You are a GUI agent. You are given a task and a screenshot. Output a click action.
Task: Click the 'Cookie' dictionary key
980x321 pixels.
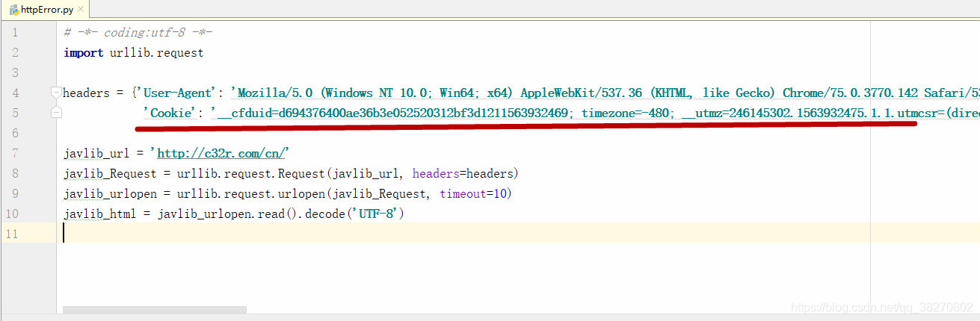(x=170, y=113)
